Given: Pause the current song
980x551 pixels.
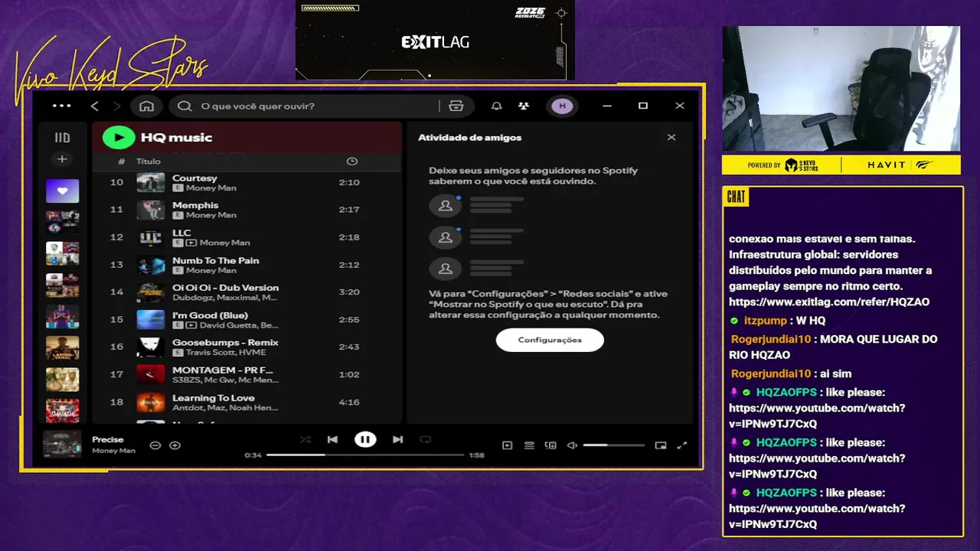Looking at the screenshot, I should click(365, 439).
